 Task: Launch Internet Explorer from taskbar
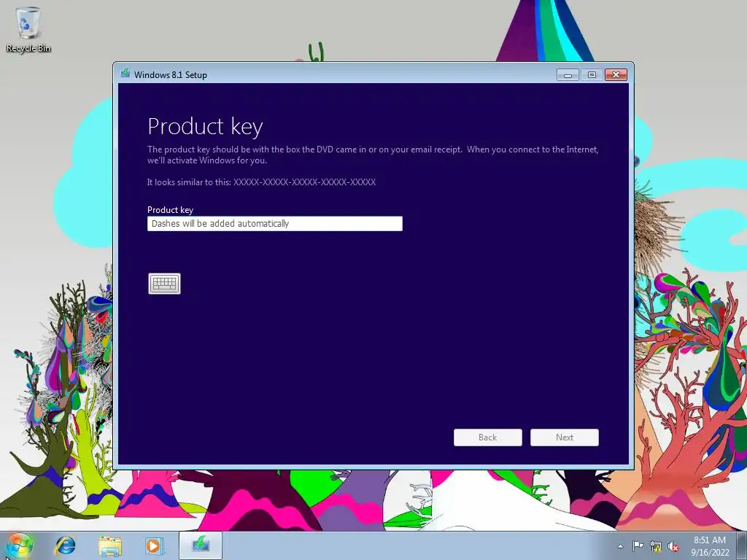tap(65, 545)
